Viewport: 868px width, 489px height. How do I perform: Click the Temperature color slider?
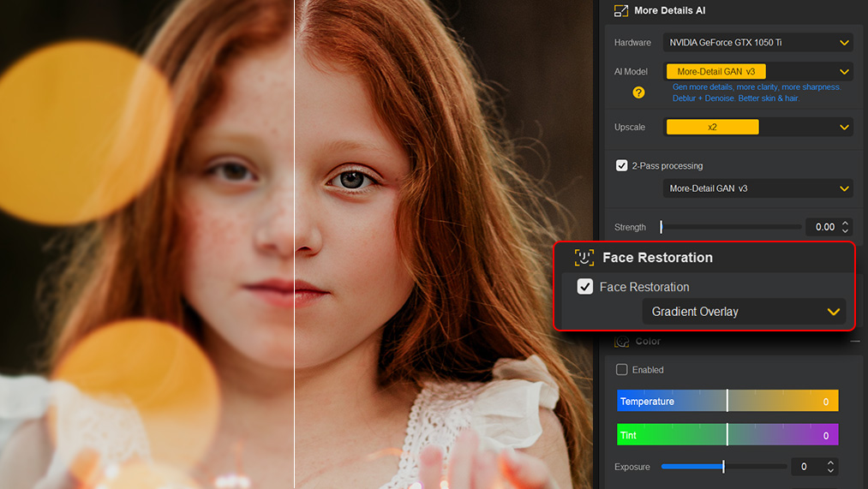727,401
